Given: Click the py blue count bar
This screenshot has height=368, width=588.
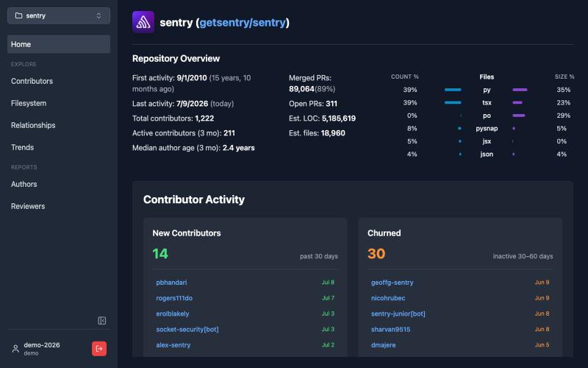Looking at the screenshot, I should pyautogui.click(x=453, y=90).
